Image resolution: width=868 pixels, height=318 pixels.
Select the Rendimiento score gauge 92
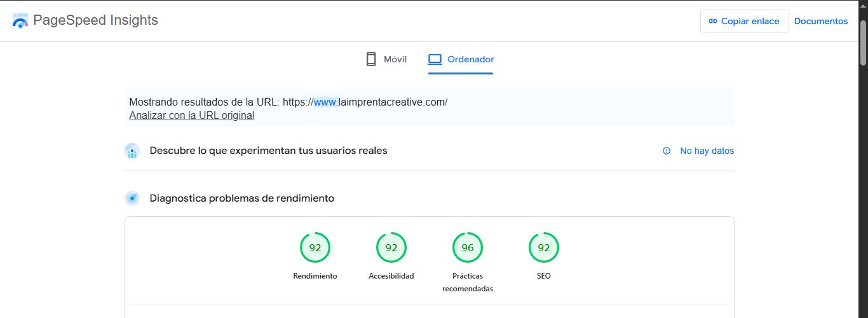(x=315, y=247)
